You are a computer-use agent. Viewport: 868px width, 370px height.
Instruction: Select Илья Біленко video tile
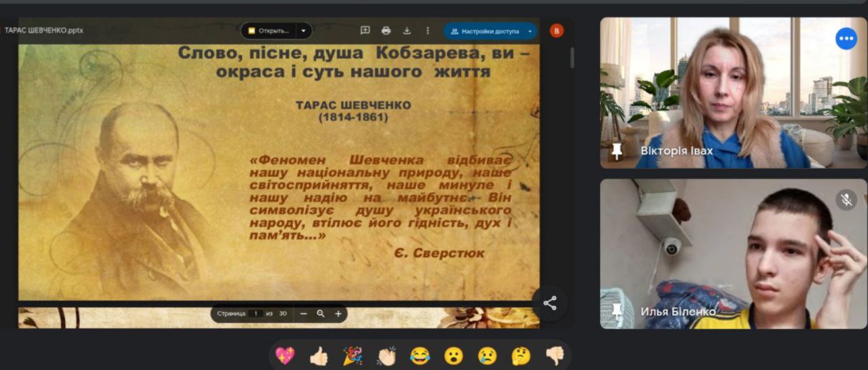734,254
